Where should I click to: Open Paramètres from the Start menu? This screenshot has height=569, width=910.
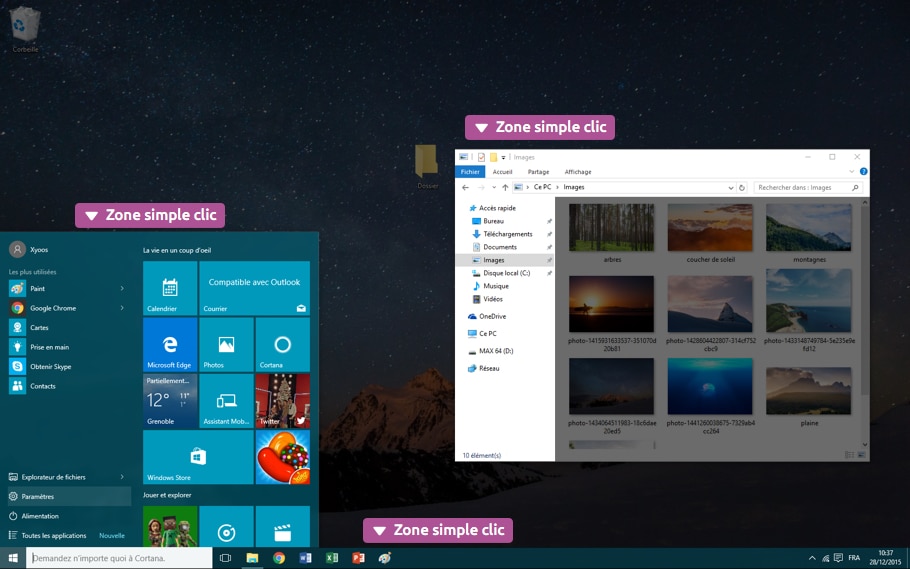pyautogui.click(x=38, y=496)
